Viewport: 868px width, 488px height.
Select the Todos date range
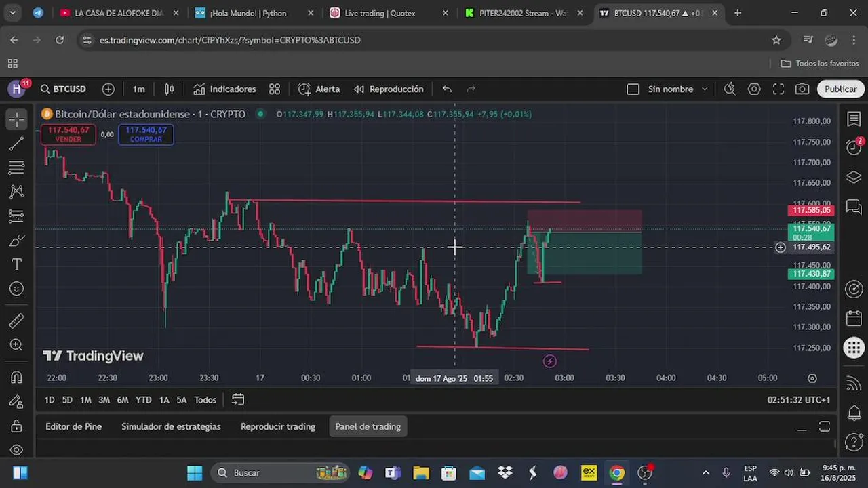point(205,400)
